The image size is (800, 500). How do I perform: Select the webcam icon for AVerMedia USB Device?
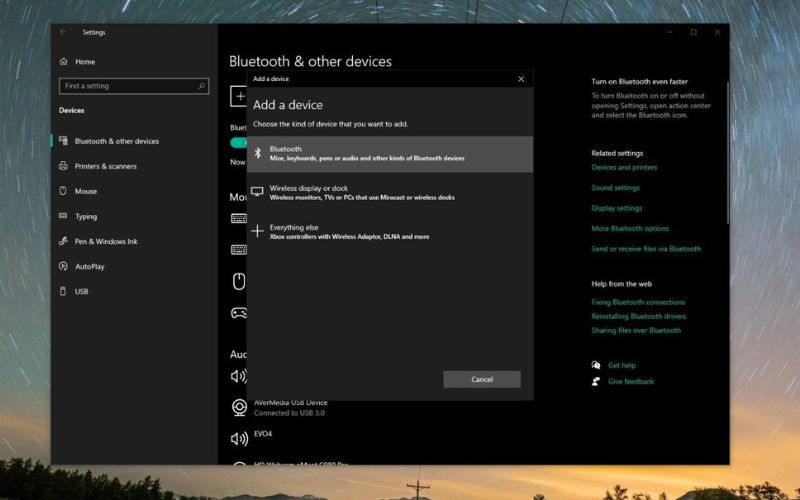coord(239,408)
